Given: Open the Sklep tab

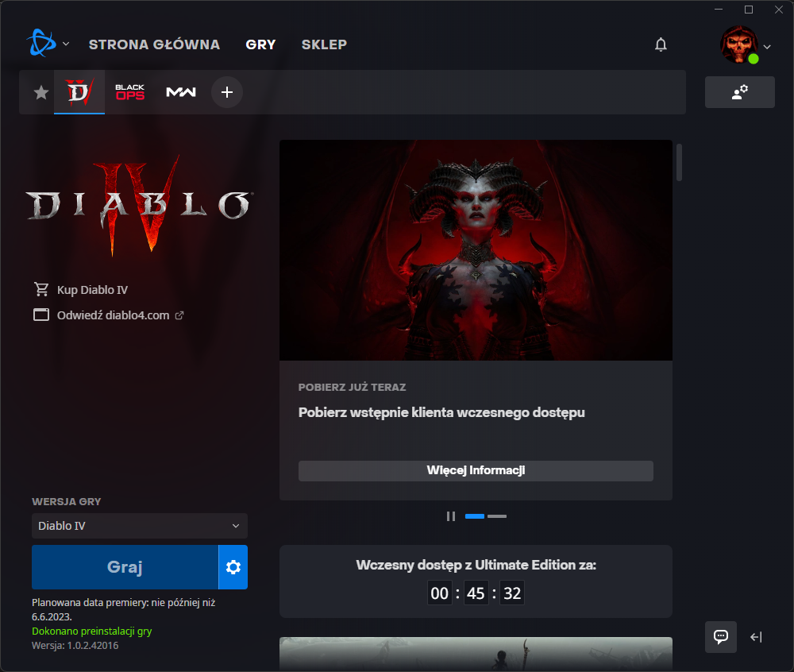Looking at the screenshot, I should point(324,44).
